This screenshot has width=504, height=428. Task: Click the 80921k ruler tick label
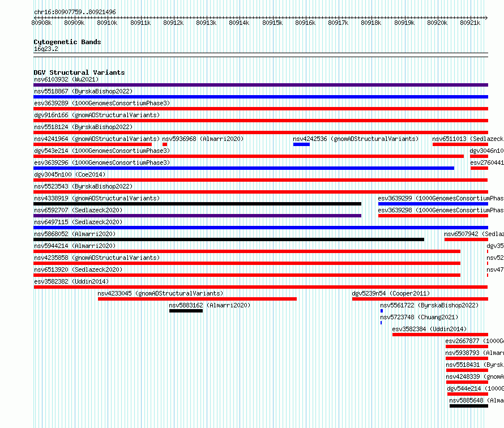[x=470, y=23]
